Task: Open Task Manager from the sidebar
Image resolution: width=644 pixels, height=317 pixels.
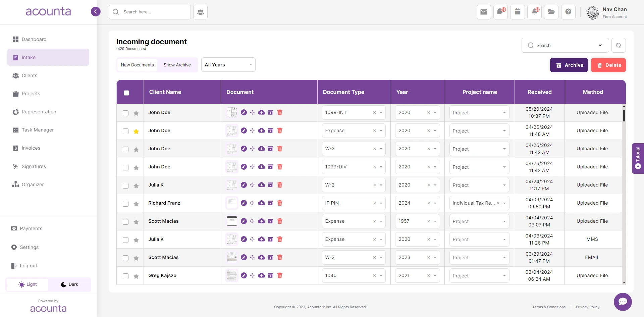Action: click(38, 130)
